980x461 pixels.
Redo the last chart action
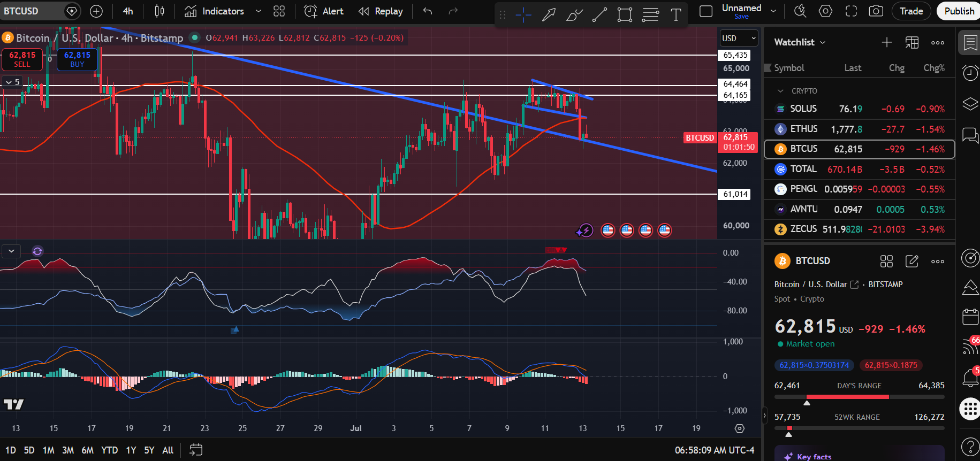(x=453, y=11)
